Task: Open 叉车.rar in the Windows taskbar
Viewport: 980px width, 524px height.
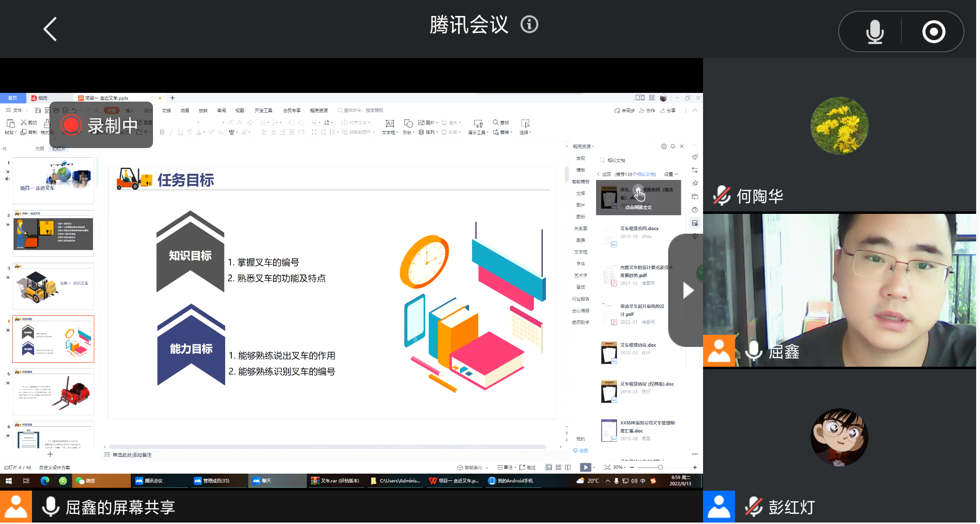Action: pos(336,480)
